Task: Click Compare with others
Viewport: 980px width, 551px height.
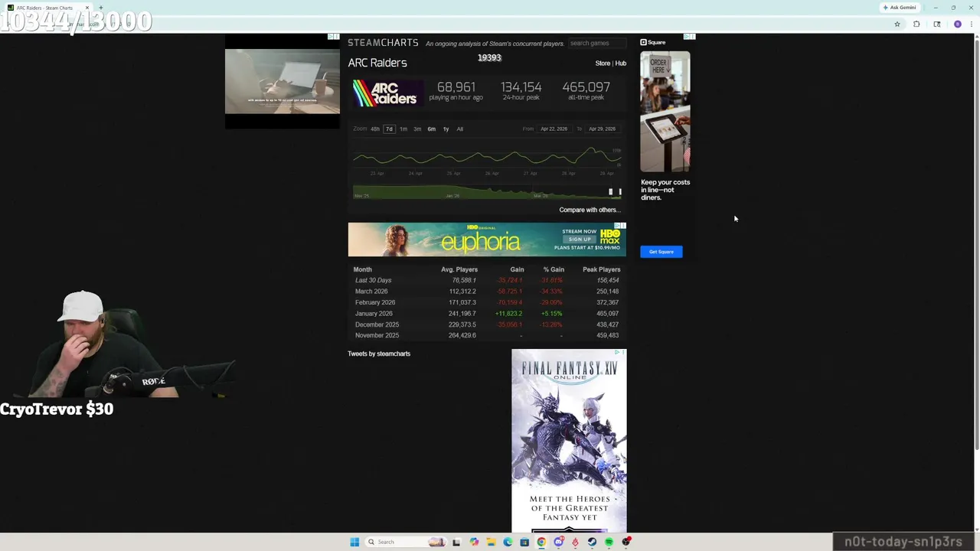Action: point(590,210)
